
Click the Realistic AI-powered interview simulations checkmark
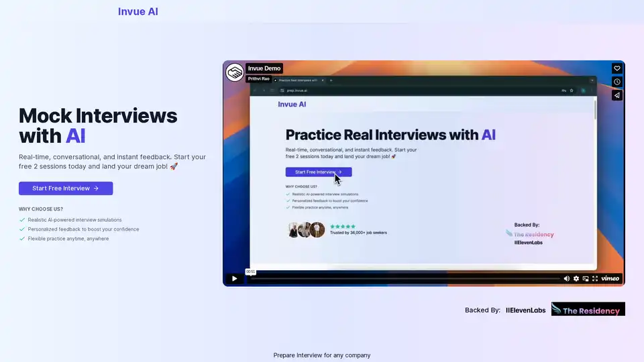point(23,220)
